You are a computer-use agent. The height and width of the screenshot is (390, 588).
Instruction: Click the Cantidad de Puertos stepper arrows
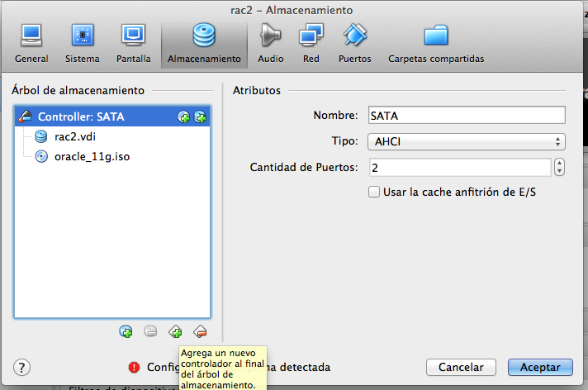(560, 168)
